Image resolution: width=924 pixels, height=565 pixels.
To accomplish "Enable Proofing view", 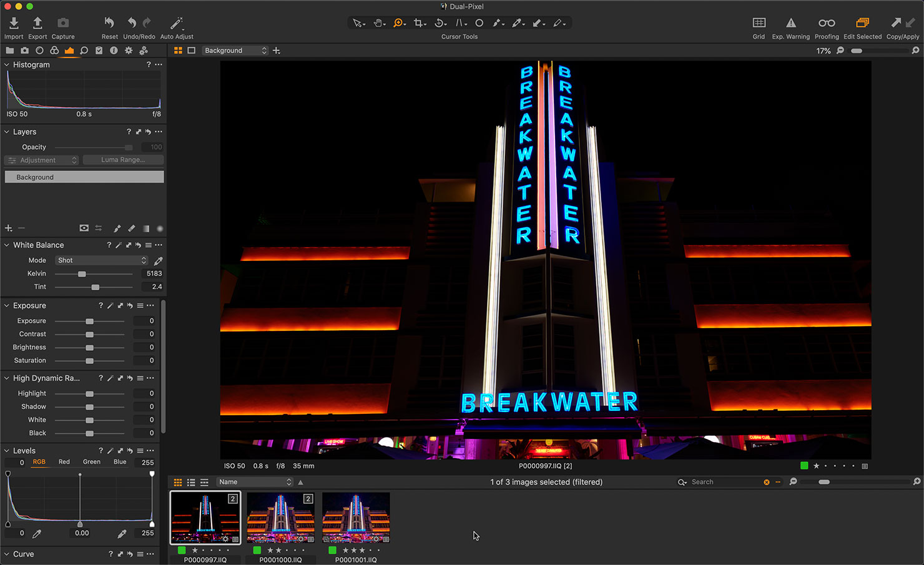I will click(827, 23).
